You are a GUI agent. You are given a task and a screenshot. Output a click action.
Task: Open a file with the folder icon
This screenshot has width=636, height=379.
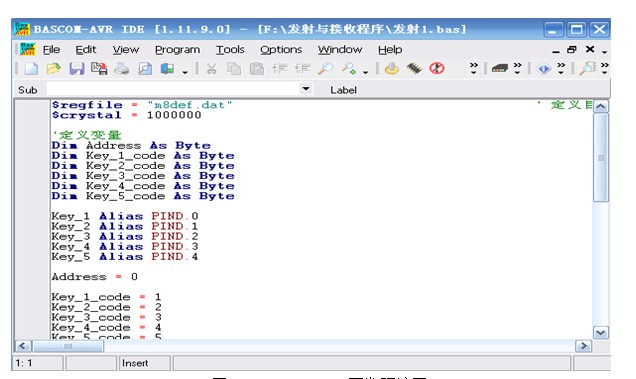(53, 68)
